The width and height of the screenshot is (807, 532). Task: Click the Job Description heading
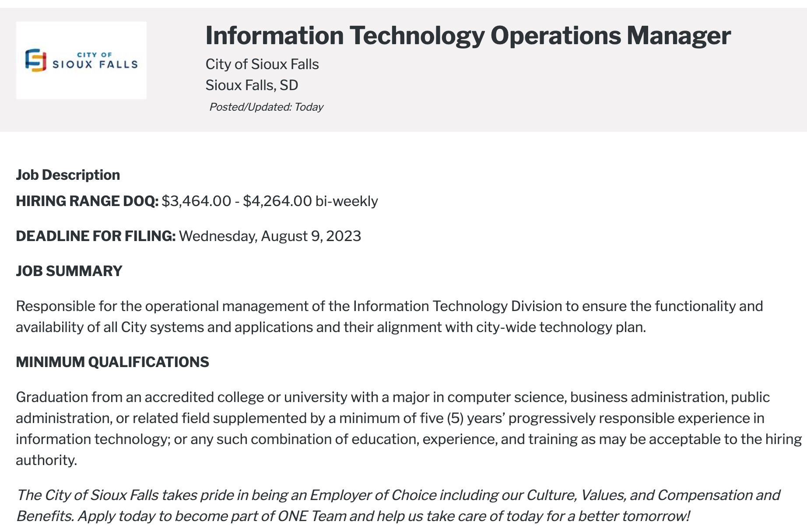pos(68,175)
